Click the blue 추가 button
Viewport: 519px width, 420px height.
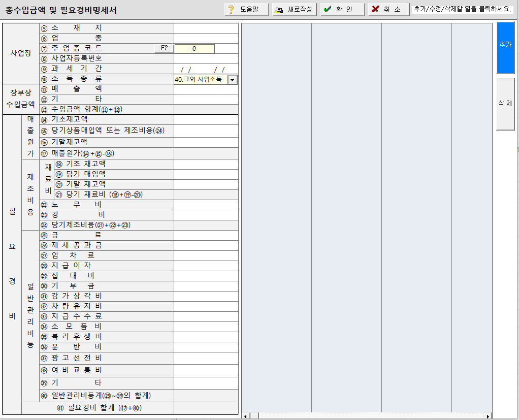pyautogui.click(x=505, y=48)
